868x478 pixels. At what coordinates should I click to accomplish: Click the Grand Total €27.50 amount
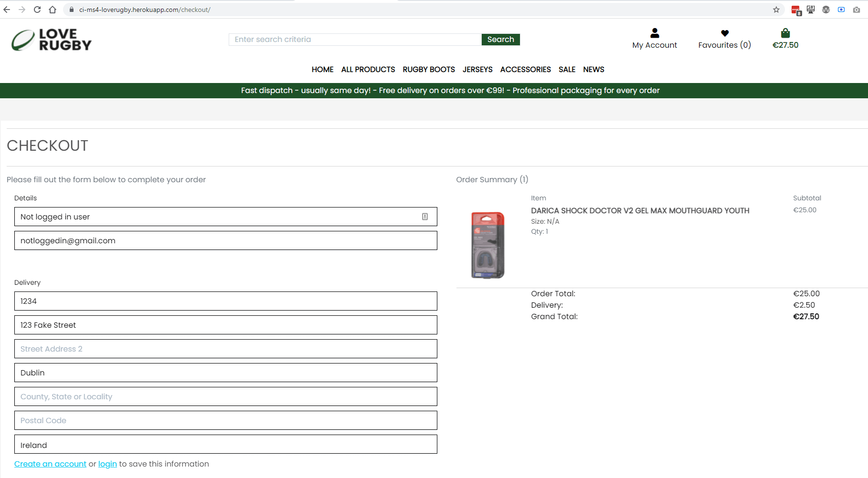click(x=806, y=316)
